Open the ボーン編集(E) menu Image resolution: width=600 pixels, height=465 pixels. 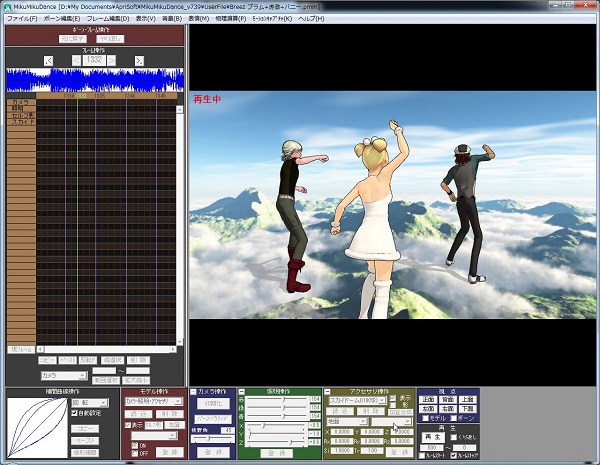(x=62, y=18)
